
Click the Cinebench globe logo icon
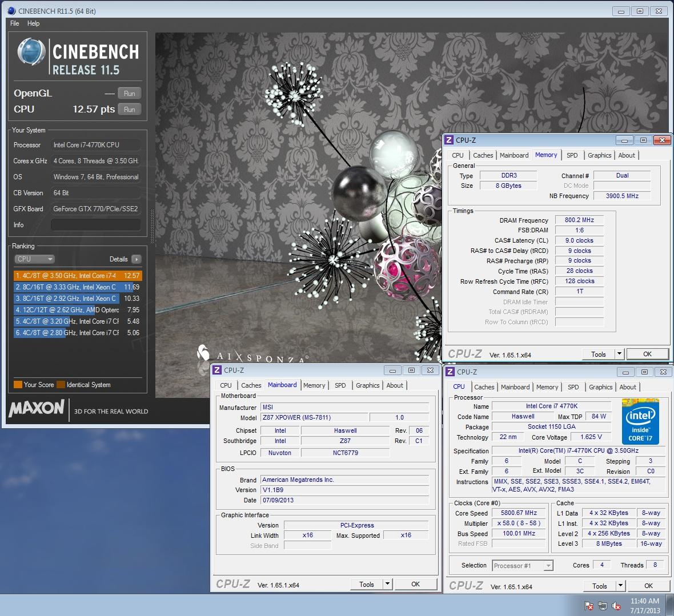click(x=31, y=51)
